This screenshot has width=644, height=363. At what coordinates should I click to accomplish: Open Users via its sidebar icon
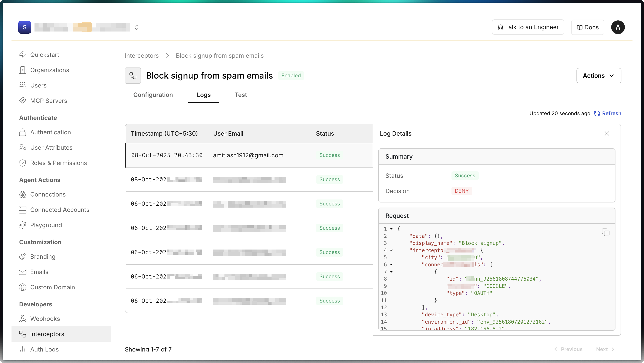tap(23, 85)
